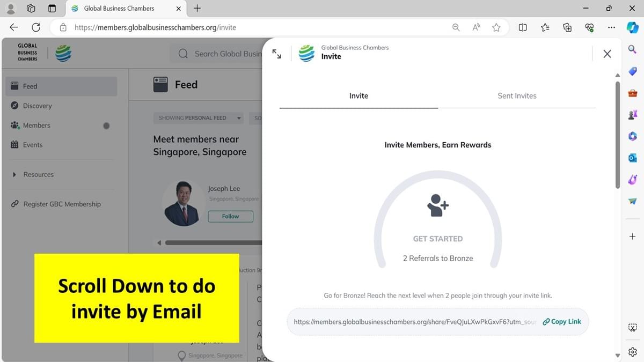Open Feed in left navigation
The height and width of the screenshot is (362, 644).
61,86
